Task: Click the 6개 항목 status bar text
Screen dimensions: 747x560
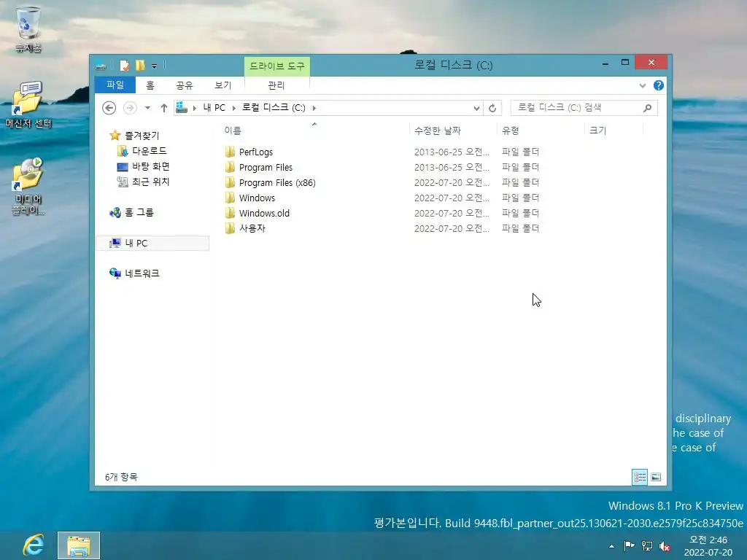Action: click(121, 477)
